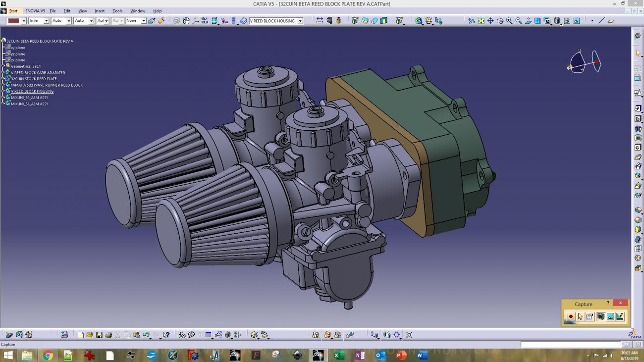Open the None rendering style dropdown
The width and height of the screenshot is (644, 362).
143,21
